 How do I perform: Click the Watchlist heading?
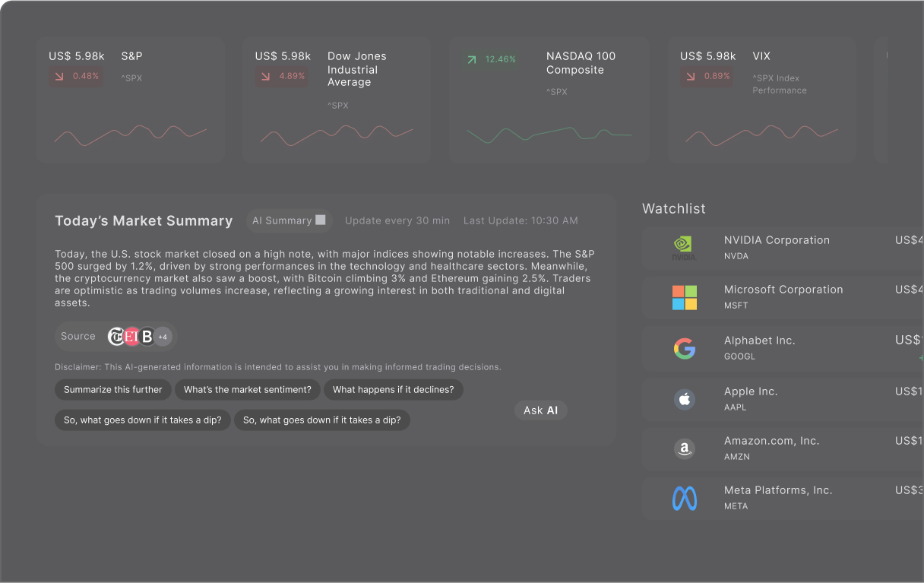[x=674, y=209]
